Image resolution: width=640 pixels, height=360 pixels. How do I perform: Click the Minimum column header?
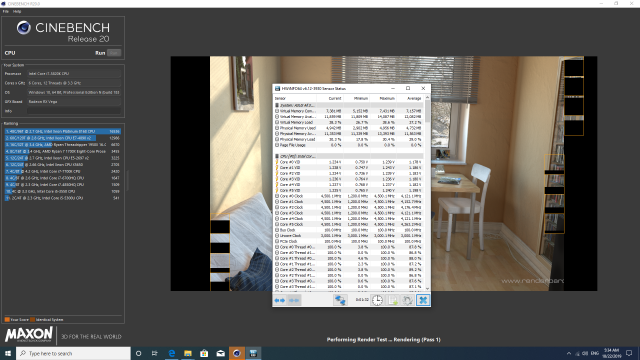[x=356, y=98]
